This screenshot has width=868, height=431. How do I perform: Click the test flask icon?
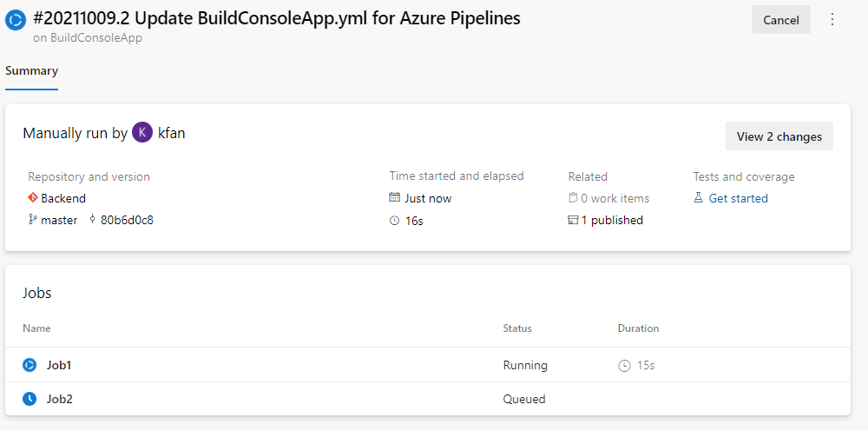[x=698, y=198]
